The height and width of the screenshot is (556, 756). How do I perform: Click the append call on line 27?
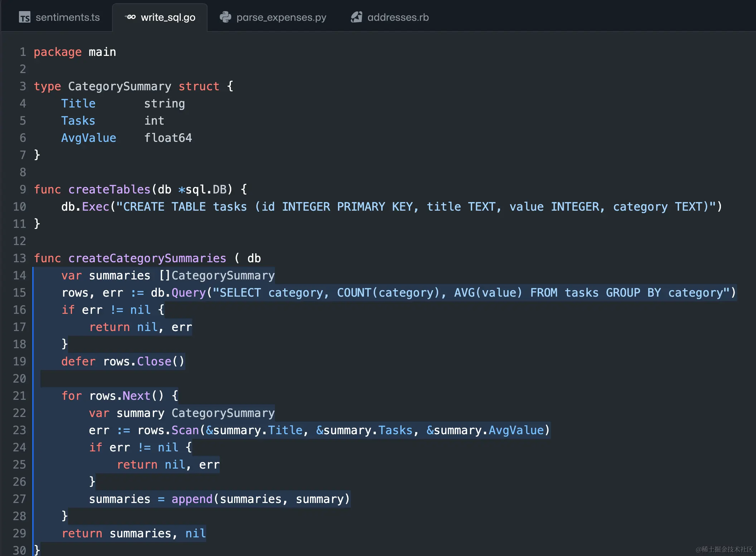pyautogui.click(x=192, y=499)
